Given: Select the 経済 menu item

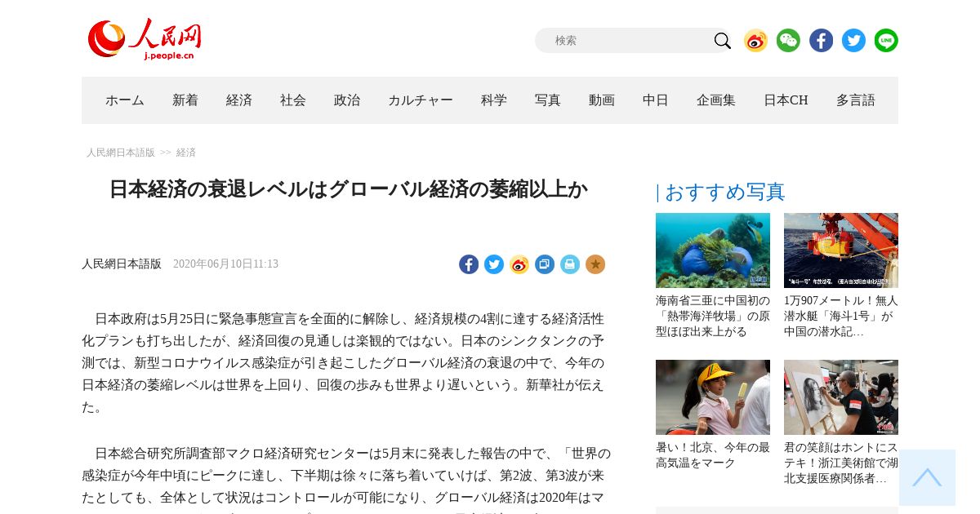Looking at the screenshot, I should coord(239,100).
